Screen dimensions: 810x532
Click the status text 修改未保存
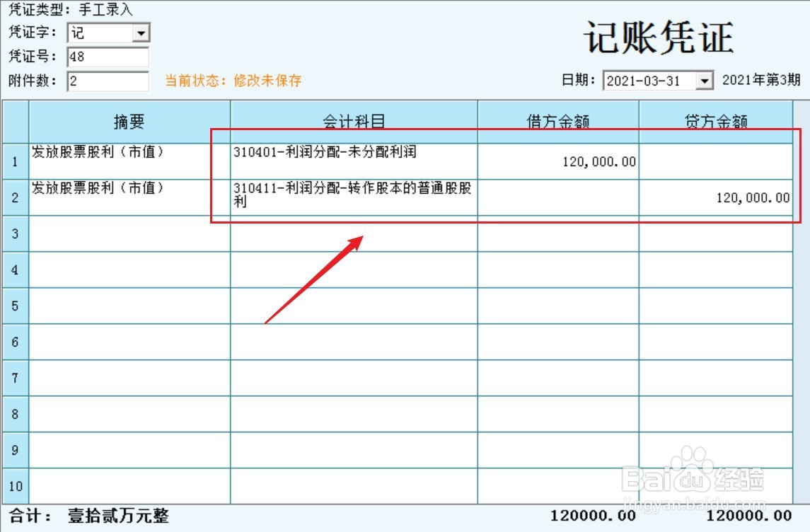click(267, 81)
